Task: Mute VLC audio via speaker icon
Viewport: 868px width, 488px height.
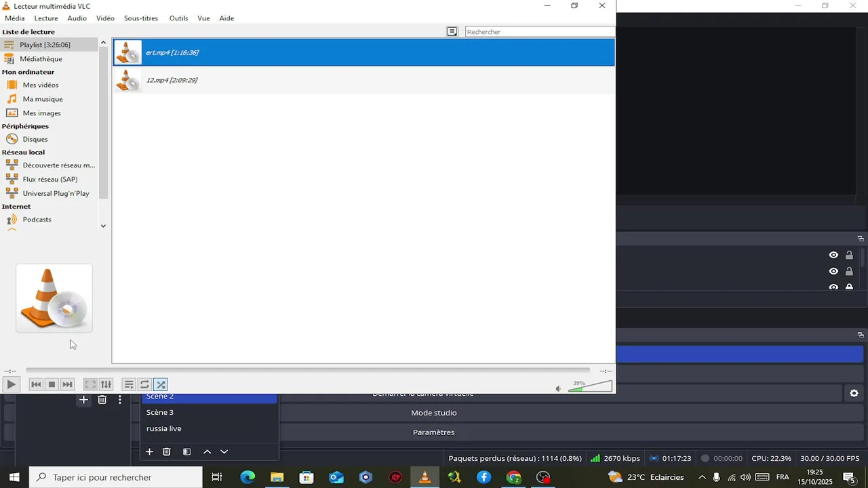Action: [x=558, y=388]
